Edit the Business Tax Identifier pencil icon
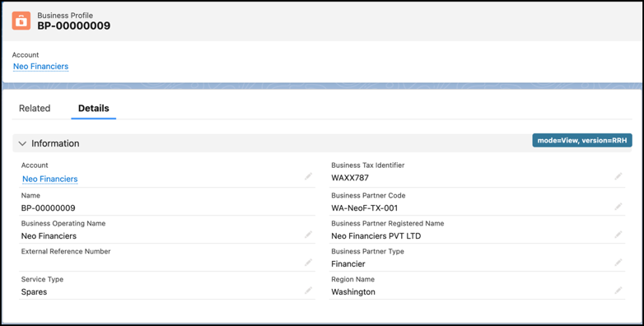 click(x=618, y=176)
